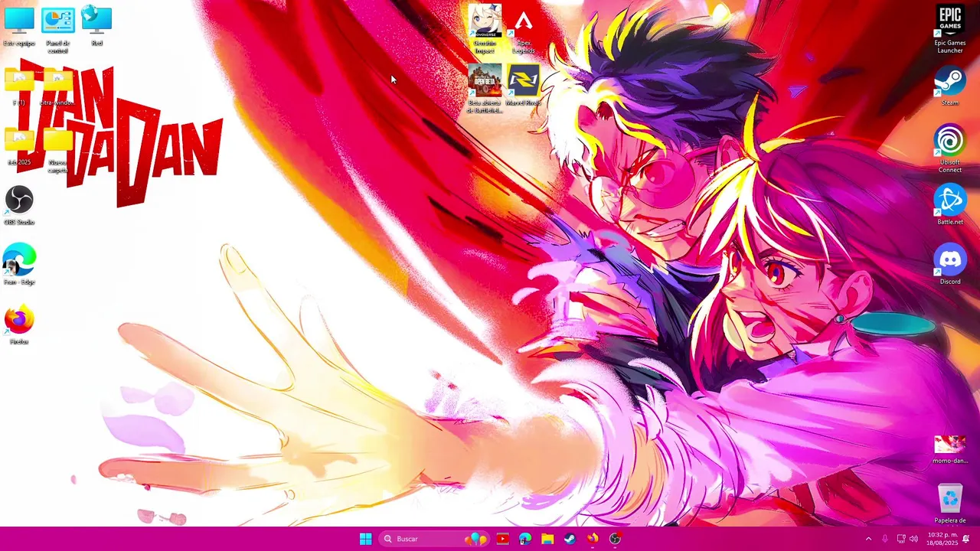Viewport: 980px width, 551px height.
Task: Open the clock and date flyout
Action: (x=942, y=539)
